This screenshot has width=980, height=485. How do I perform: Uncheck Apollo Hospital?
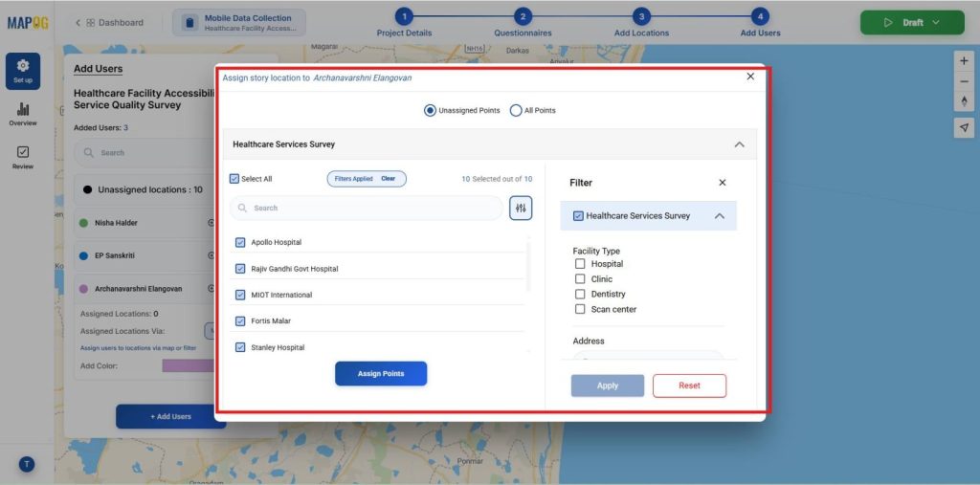pos(240,243)
